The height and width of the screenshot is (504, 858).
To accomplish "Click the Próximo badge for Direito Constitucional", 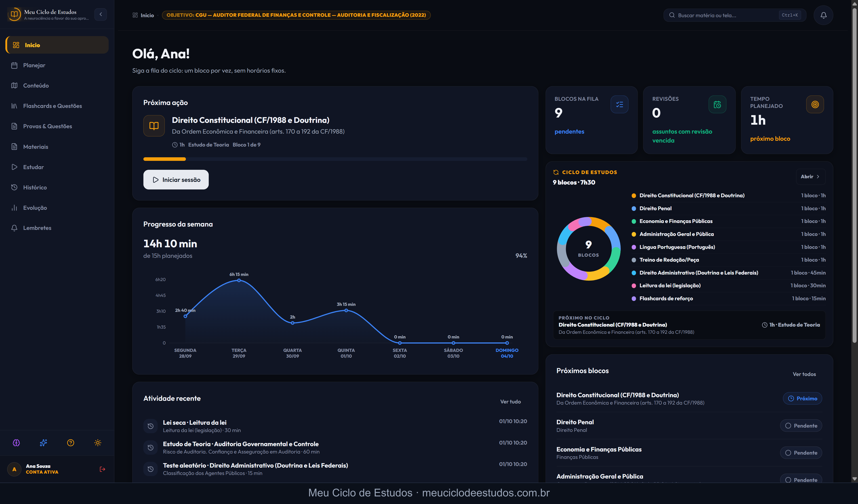I will click(803, 398).
